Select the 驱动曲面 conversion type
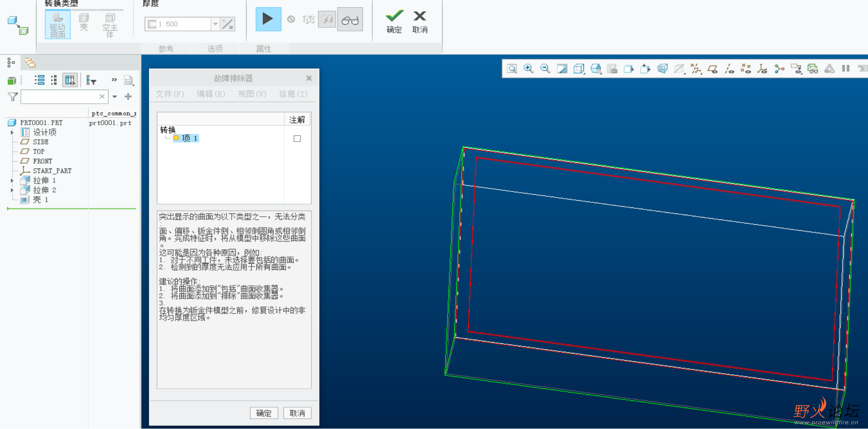Image resolution: width=868 pixels, height=429 pixels. point(58,25)
